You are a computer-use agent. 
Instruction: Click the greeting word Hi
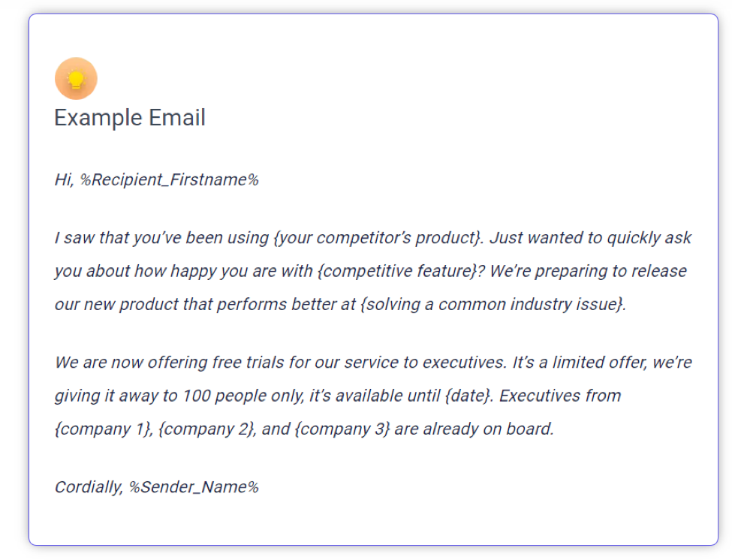65,180
